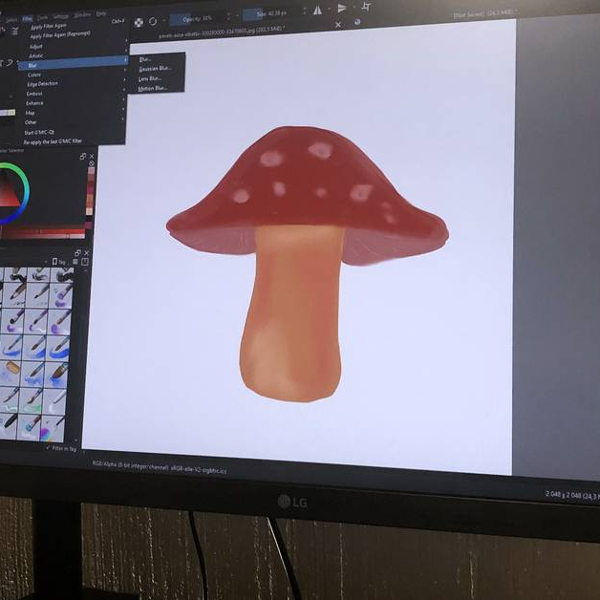Close the color selector docker
The image size is (600, 600).
click(92, 156)
